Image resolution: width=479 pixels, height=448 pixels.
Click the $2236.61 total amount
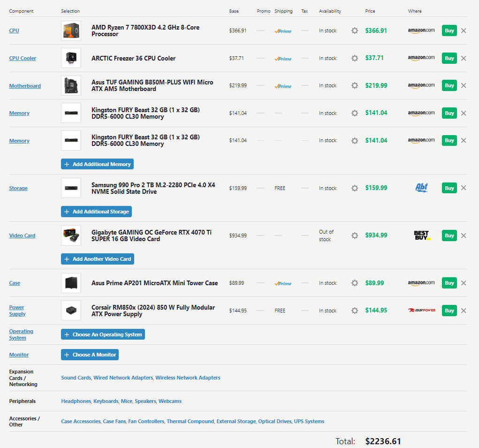[x=383, y=441]
